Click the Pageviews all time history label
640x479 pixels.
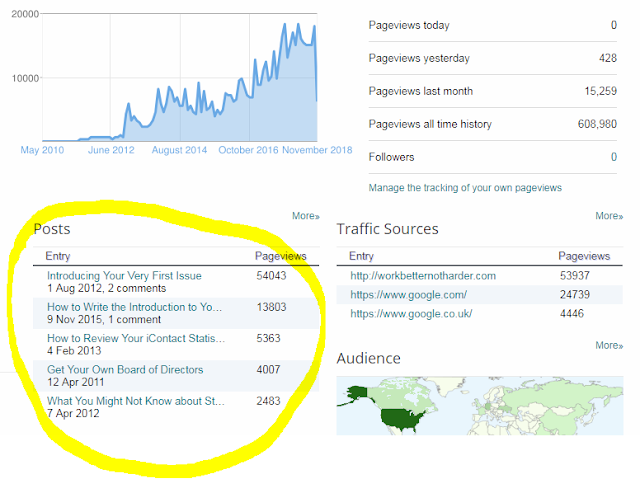pyautogui.click(x=430, y=124)
